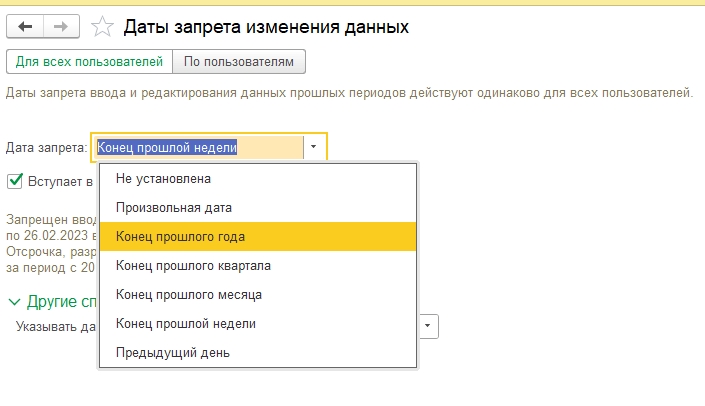Add page to favorites with star icon

(100, 27)
